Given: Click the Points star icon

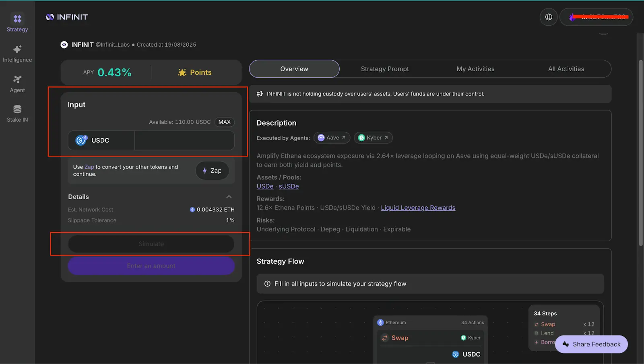Looking at the screenshot, I should point(182,72).
